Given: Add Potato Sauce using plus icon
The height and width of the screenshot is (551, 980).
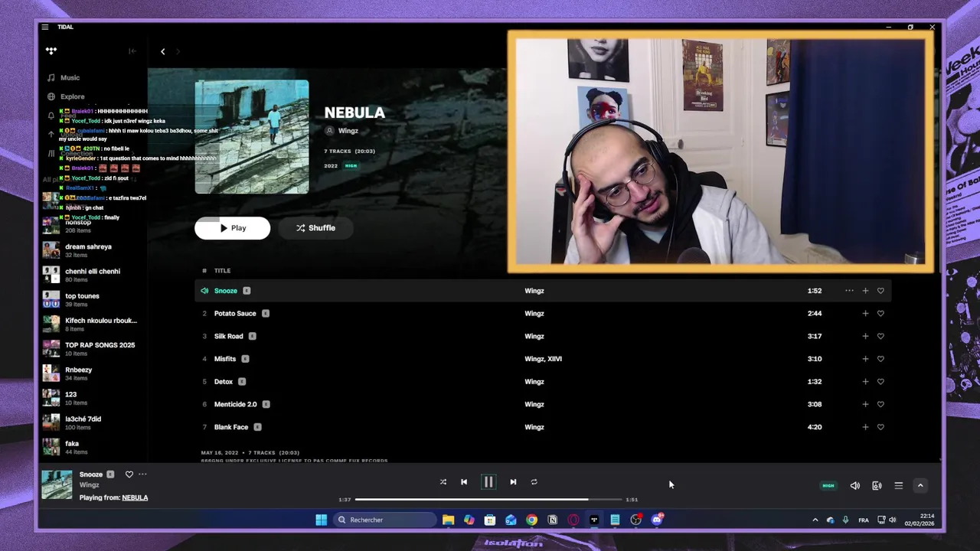Looking at the screenshot, I should tap(865, 313).
